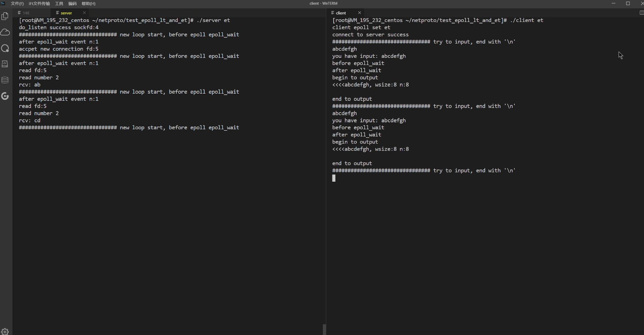Click the cursor block in the client terminal
The image size is (644, 335).
(334, 178)
